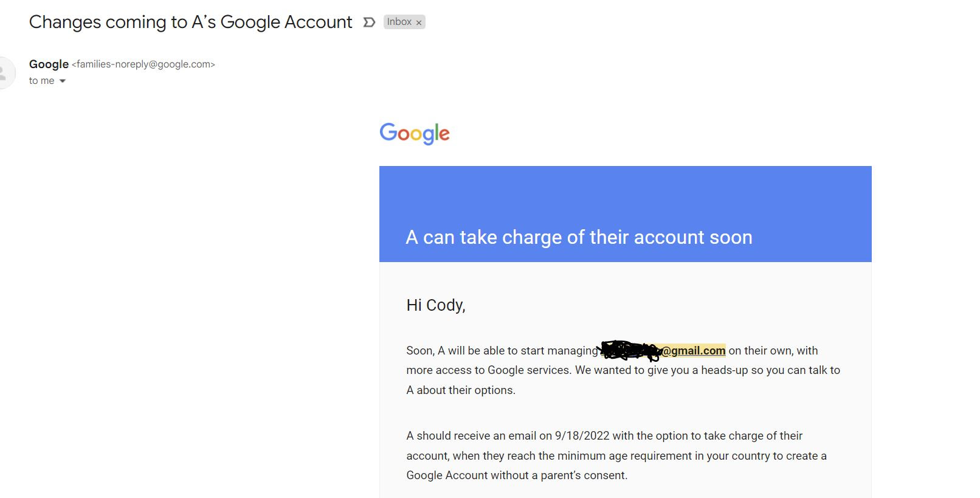Click the "Hi Cody," greeting

435,305
